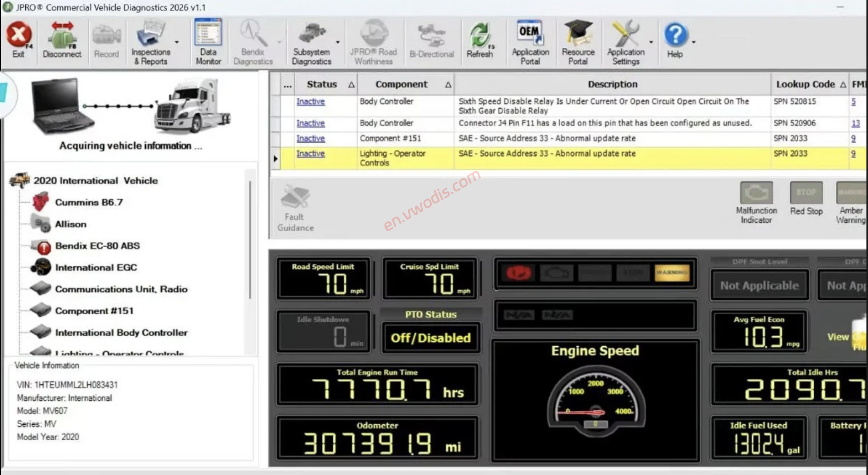The image size is (868, 475).
Task: Click the 2020 International Vehicle truck icon
Action: coord(19,180)
